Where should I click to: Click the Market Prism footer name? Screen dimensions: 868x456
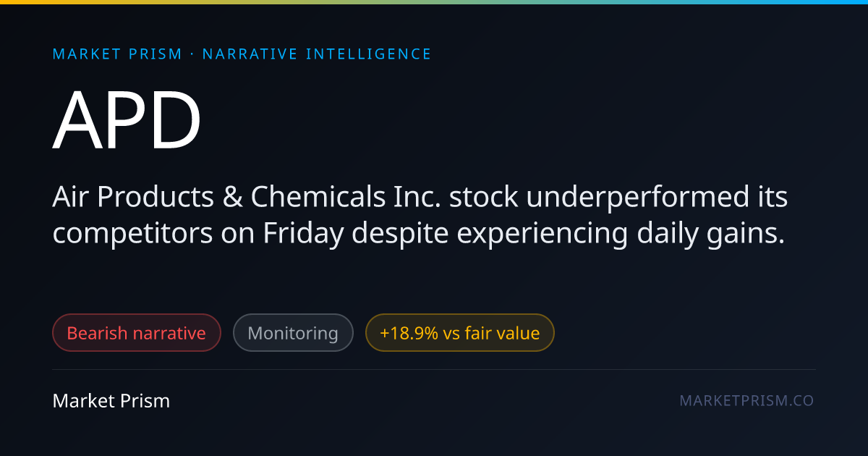(x=111, y=400)
